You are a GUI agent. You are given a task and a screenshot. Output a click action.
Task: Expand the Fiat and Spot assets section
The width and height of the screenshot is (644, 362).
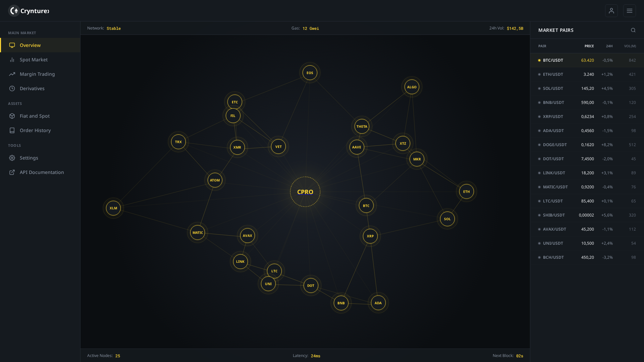(x=12, y=116)
